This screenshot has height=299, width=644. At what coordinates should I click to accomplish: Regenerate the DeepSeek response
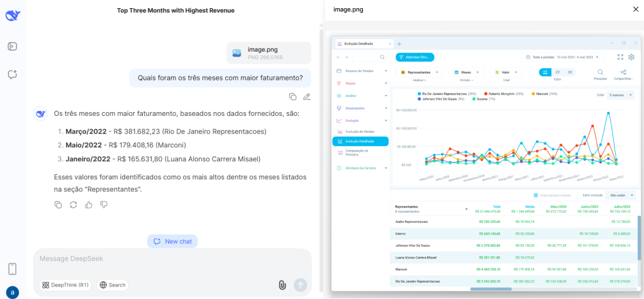coord(73,205)
